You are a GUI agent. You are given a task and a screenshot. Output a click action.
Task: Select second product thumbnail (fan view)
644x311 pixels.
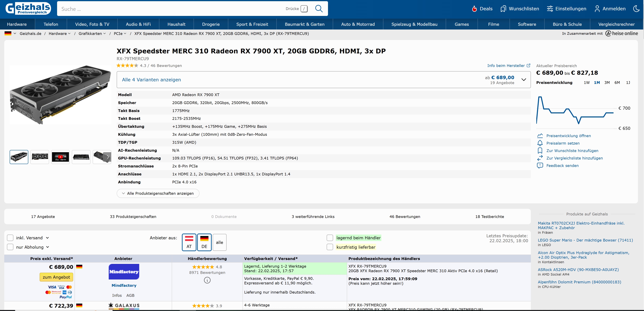point(39,157)
